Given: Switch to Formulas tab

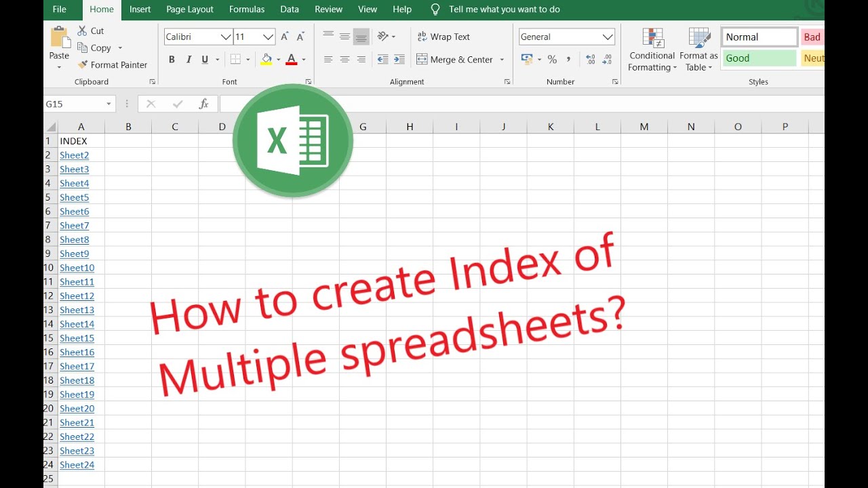Looking at the screenshot, I should [248, 9].
